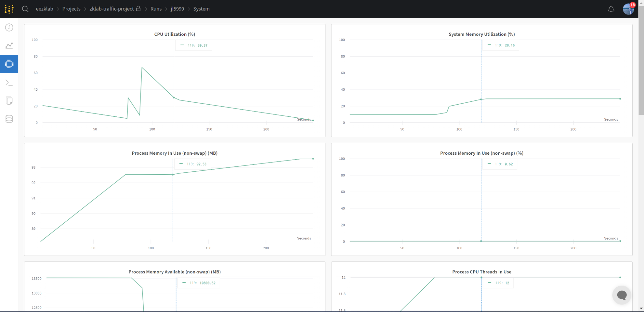Image resolution: width=644 pixels, height=312 pixels.
Task: Open jl5999 run breadcrumb
Action: pos(177,9)
